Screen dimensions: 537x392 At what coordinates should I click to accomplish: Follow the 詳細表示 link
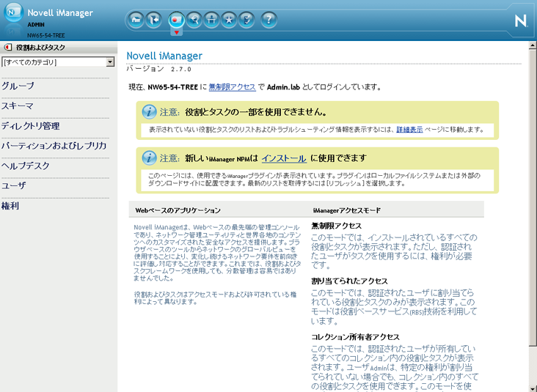coord(409,130)
